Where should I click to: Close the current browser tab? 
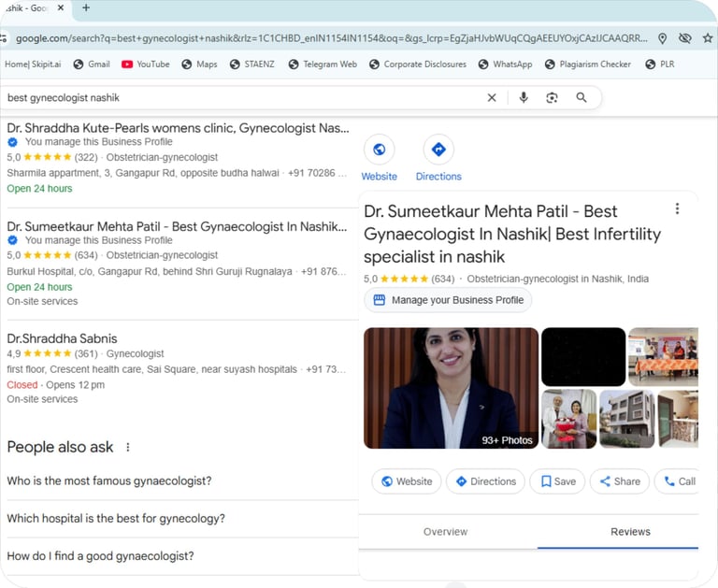pyautogui.click(x=61, y=7)
